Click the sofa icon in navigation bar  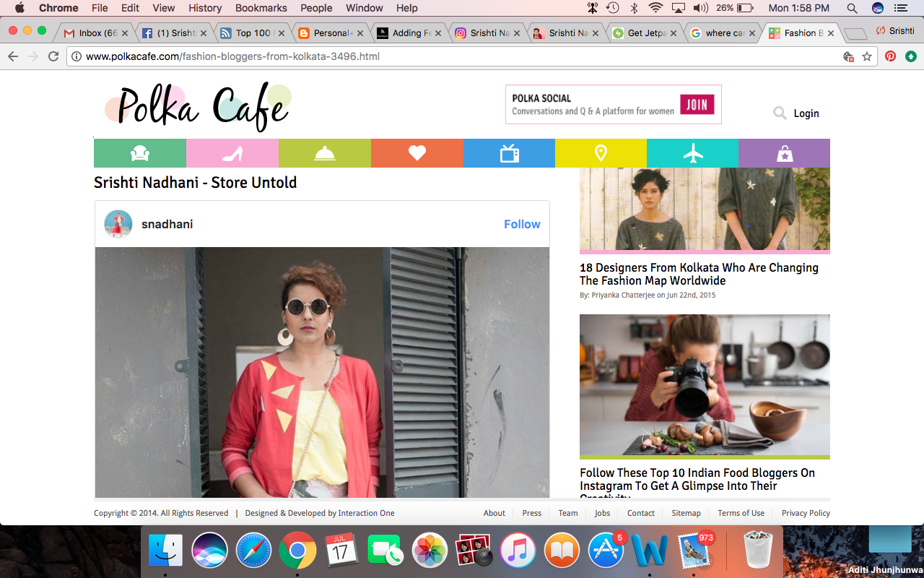pos(139,153)
